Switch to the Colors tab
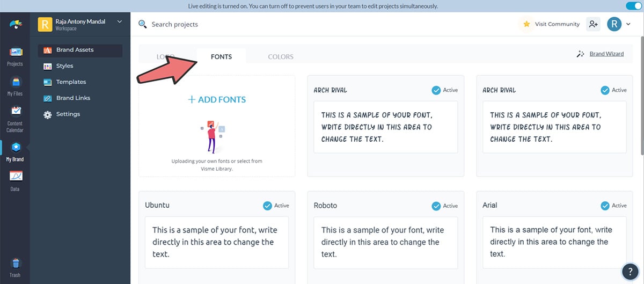The width and height of the screenshot is (644, 284). [x=281, y=57]
